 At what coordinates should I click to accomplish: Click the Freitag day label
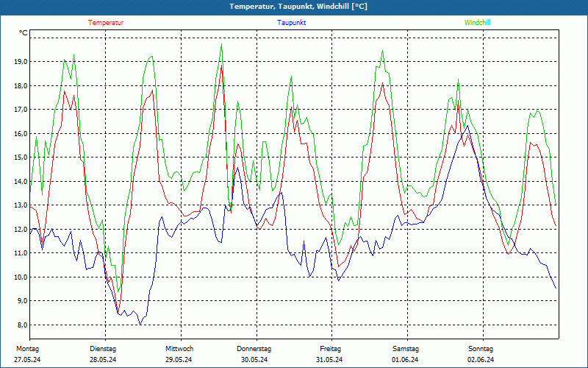click(331, 348)
